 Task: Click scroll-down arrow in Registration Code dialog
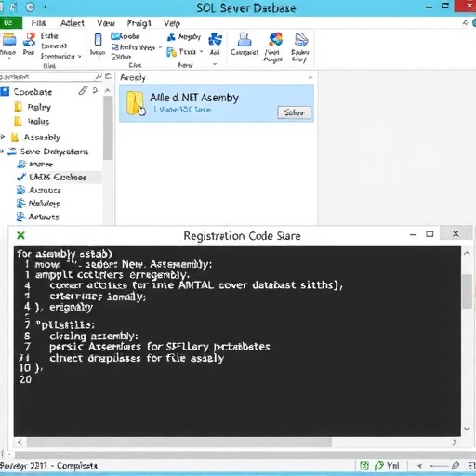pyautogui.click(x=467, y=429)
